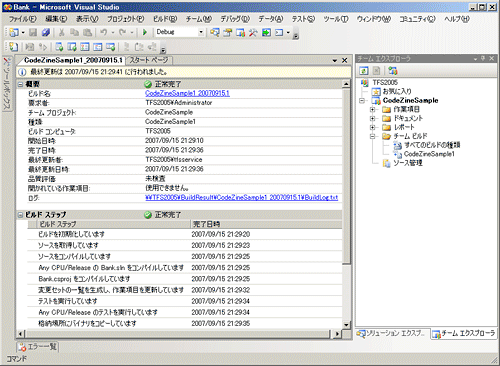The height and width of the screenshot is (366, 500).
Task: Select CodeZineSample1 build type in tree
Action: [x=429, y=154]
